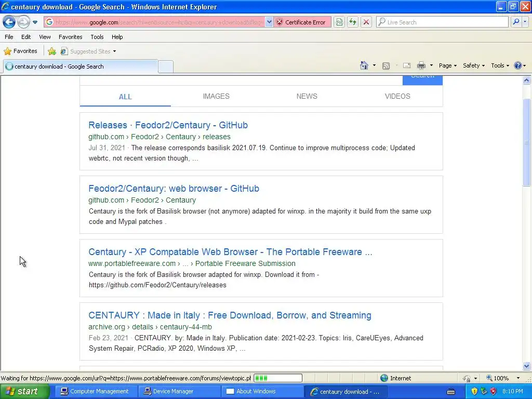
Task: Click the Forward navigation arrow button
Action: (x=23, y=22)
